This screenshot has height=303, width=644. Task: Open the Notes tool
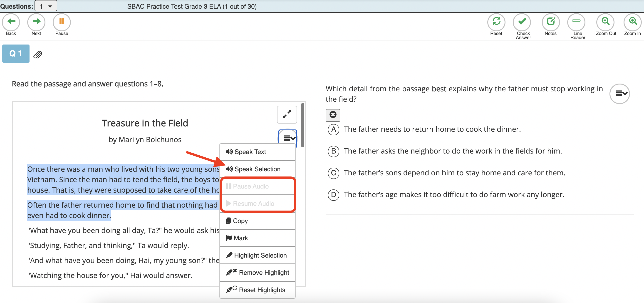(x=550, y=22)
